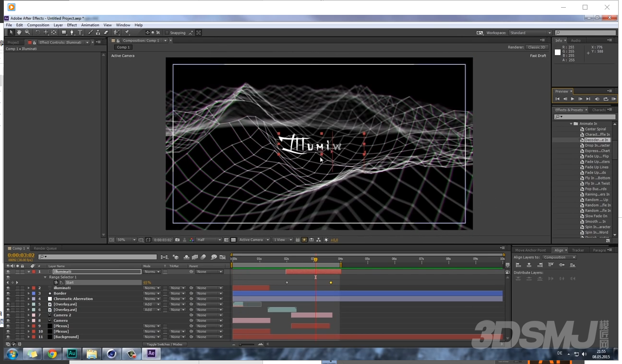Click the timeline layer search field
The image size is (622, 364).
point(98,257)
